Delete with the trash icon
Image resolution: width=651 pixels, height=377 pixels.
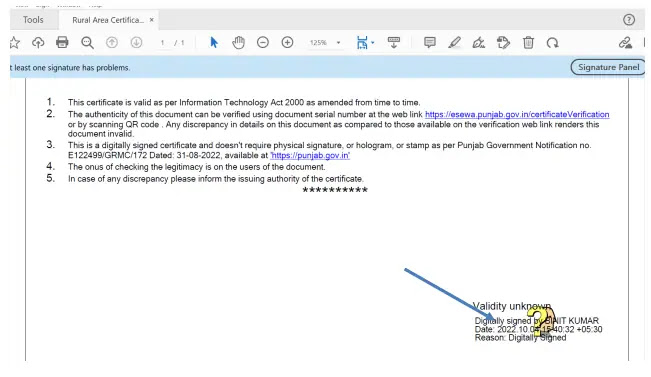click(x=528, y=42)
